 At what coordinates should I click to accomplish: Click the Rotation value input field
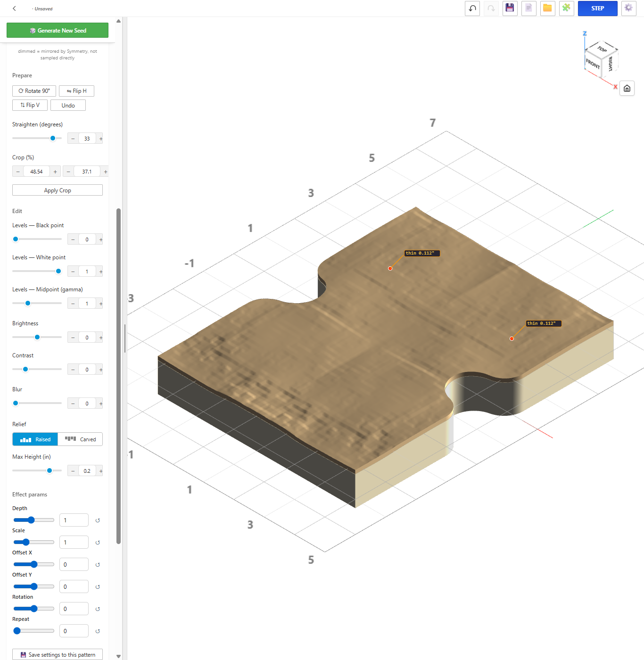coord(74,609)
